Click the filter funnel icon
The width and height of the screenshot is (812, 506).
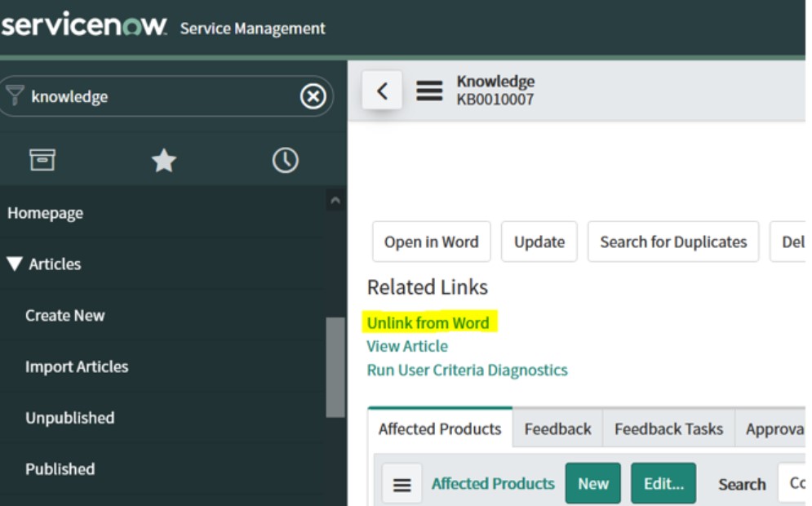(x=15, y=95)
